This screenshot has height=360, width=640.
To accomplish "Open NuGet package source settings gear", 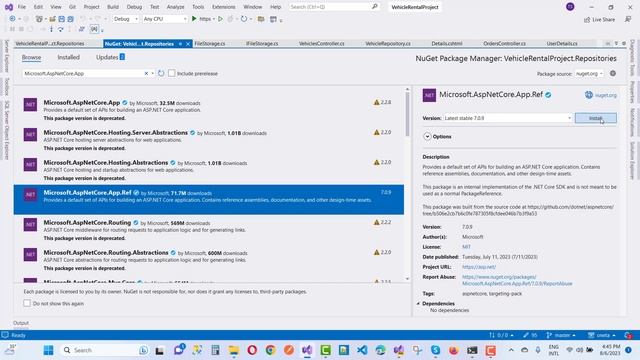I will (613, 73).
